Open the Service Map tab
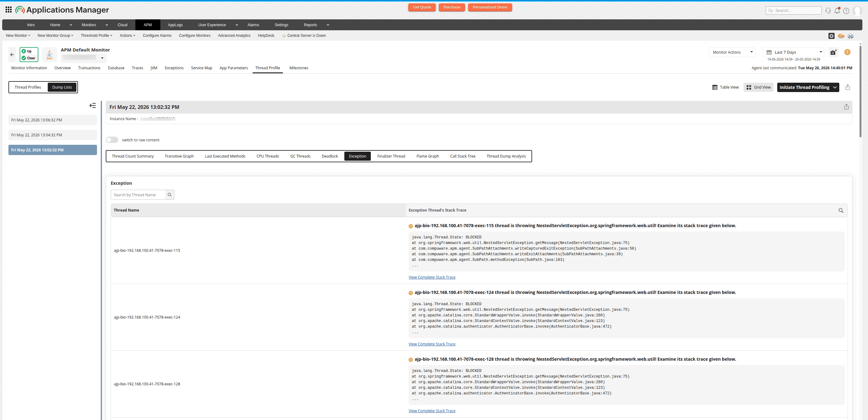Image resolution: width=868 pixels, height=420 pixels. pos(201,68)
